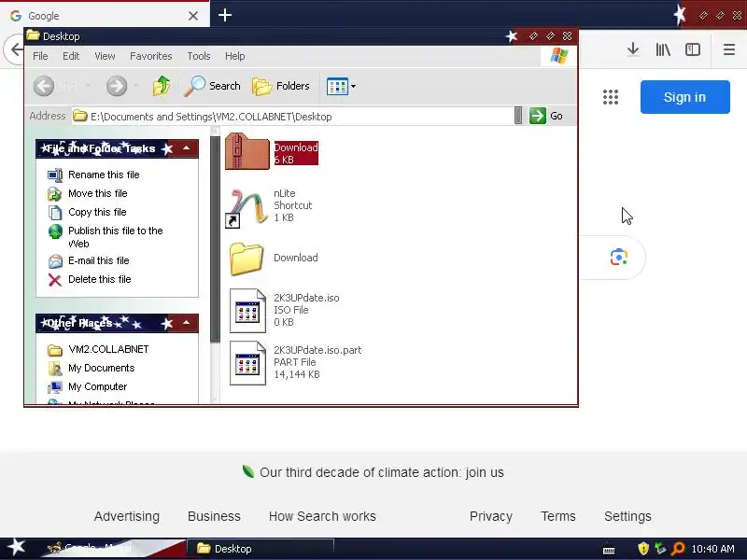Toggle the Folders pane button

(281, 86)
